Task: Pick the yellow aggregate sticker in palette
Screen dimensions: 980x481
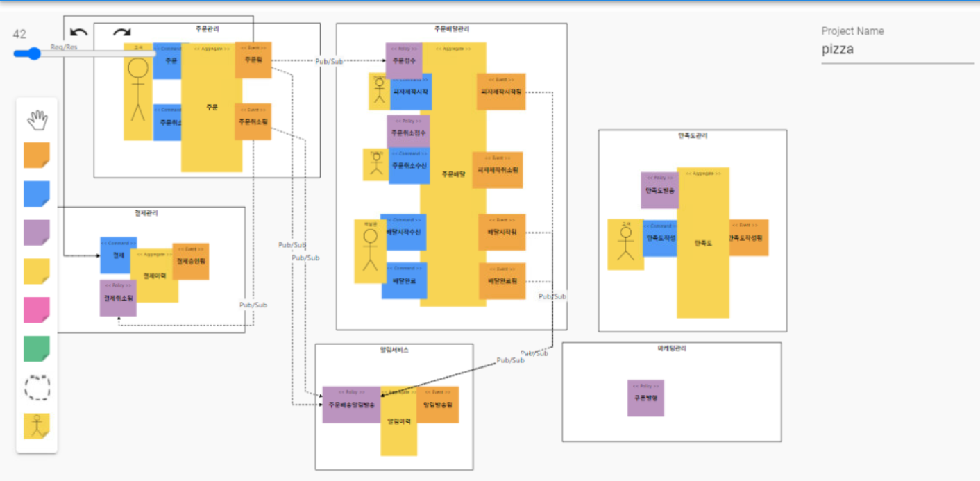Action: coord(37,271)
